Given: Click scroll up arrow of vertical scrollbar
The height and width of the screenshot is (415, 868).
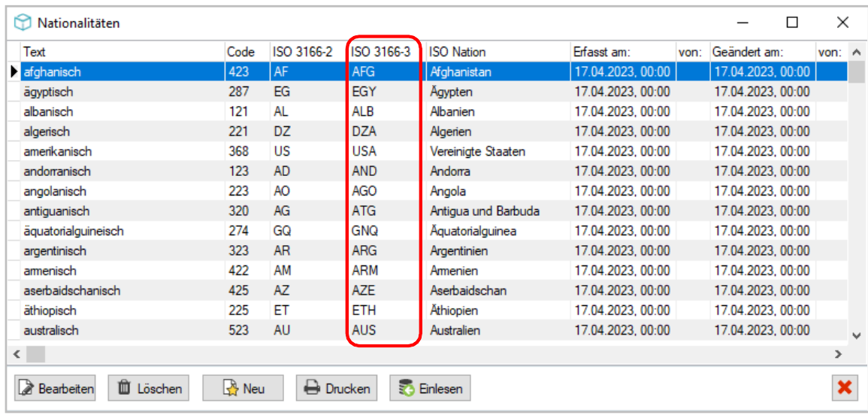Looking at the screenshot, I should click(856, 52).
